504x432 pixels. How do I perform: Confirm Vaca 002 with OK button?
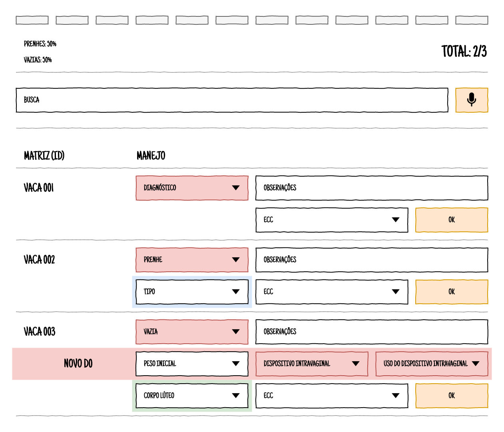click(452, 292)
